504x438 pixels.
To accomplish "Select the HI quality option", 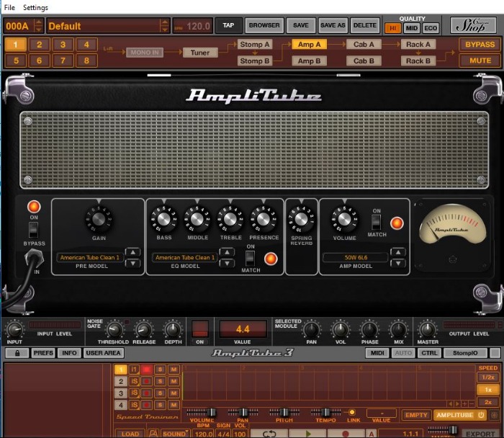I will tap(393, 28).
